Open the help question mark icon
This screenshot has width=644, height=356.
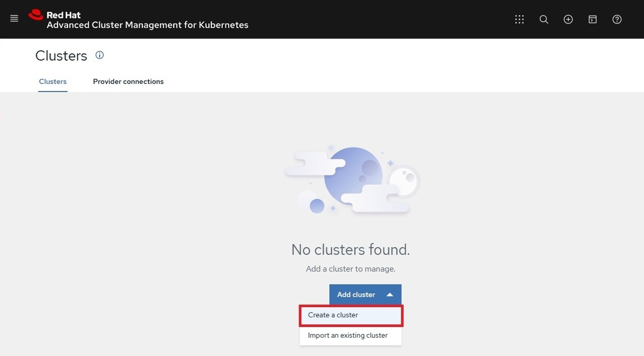point(617,19)
